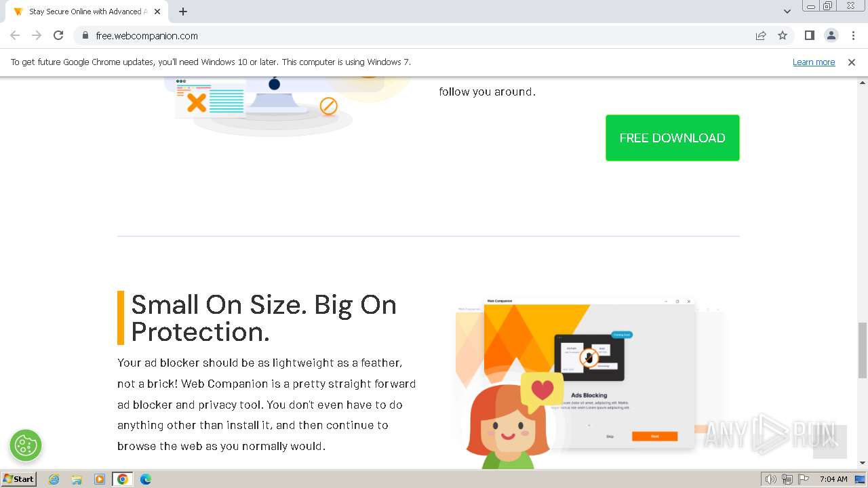The image size is (868, 488).
Task: Open a new tab with plus
Action: click(x=183, y=12)
